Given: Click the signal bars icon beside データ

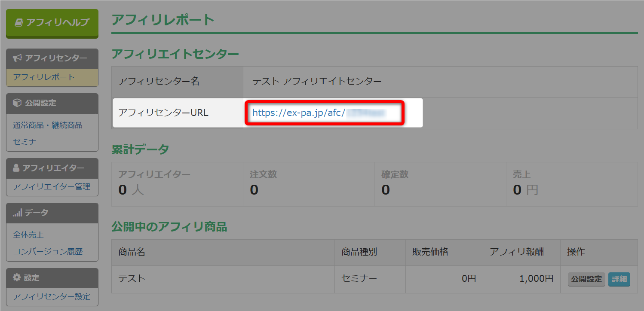Looking at the screenshot, I should click(x=17, y=213).
